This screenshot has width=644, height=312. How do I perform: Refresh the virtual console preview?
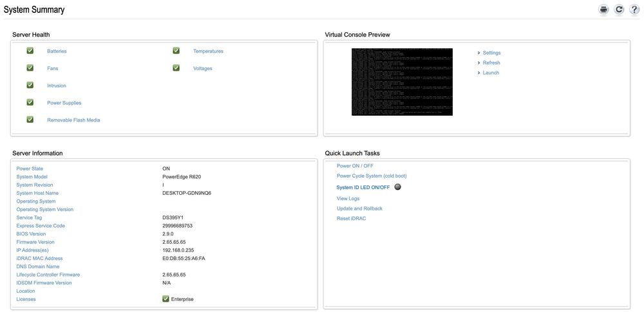(x=491, y=63)
